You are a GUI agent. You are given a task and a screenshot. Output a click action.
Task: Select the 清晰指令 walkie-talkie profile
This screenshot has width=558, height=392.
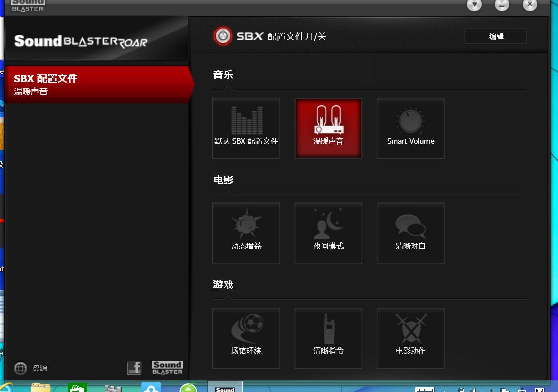coord(328,338)
